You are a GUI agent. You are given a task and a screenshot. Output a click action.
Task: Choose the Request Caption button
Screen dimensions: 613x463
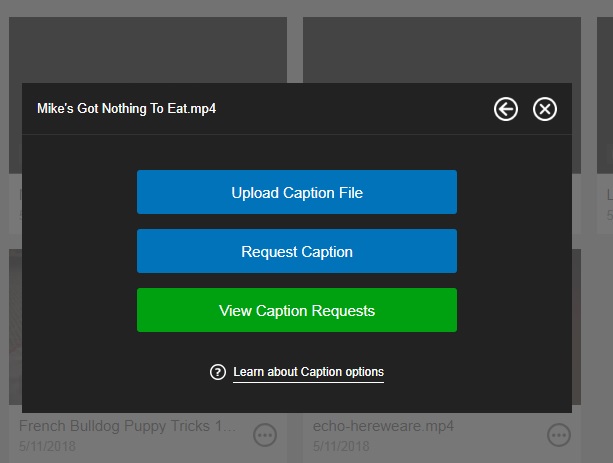click(x=297, y=251)
